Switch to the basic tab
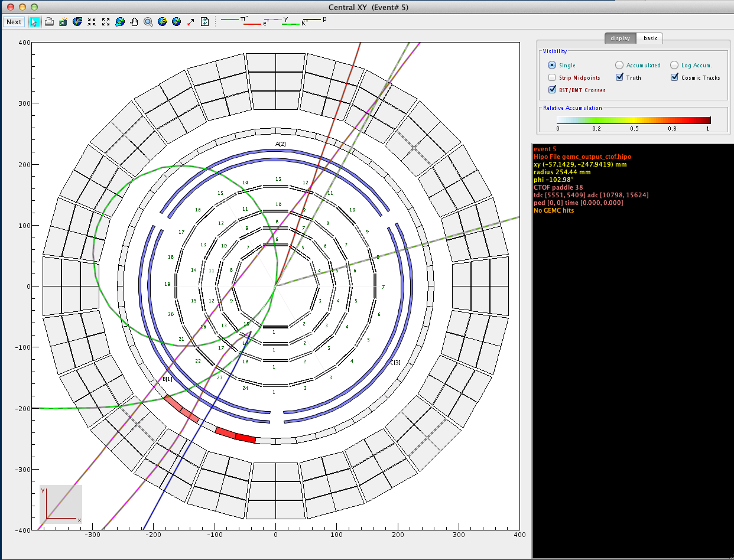The height and width of the screenshot is (560, 734). (x=650, y=38)
